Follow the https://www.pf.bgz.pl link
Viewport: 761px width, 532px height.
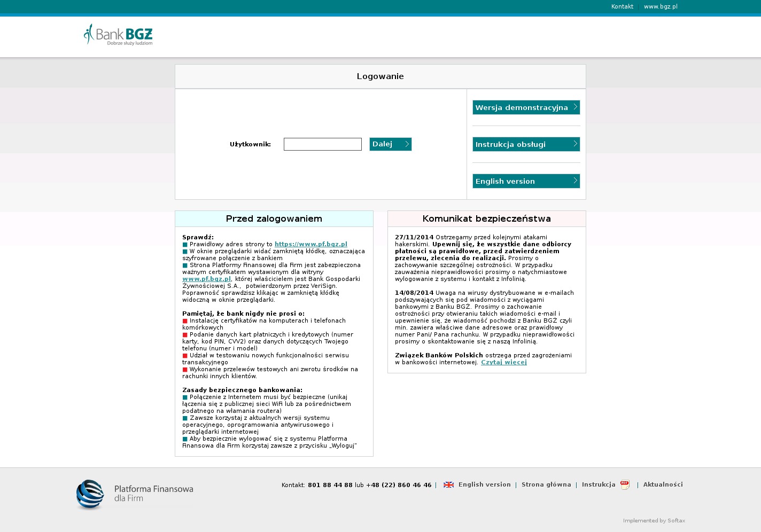click(x=310, y=244)
